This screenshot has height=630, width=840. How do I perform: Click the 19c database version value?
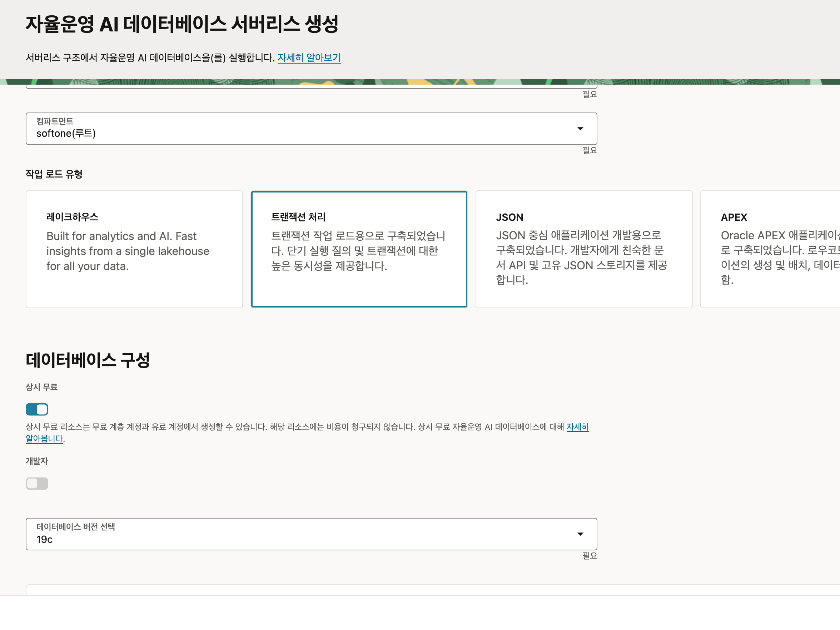tap(44, 539)
